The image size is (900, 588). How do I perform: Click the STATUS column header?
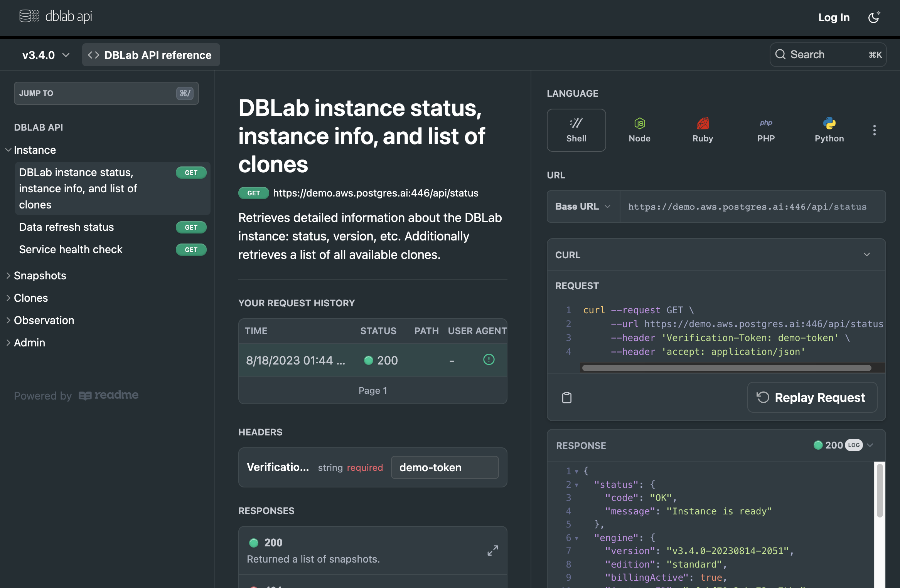(x=378, y=331)
